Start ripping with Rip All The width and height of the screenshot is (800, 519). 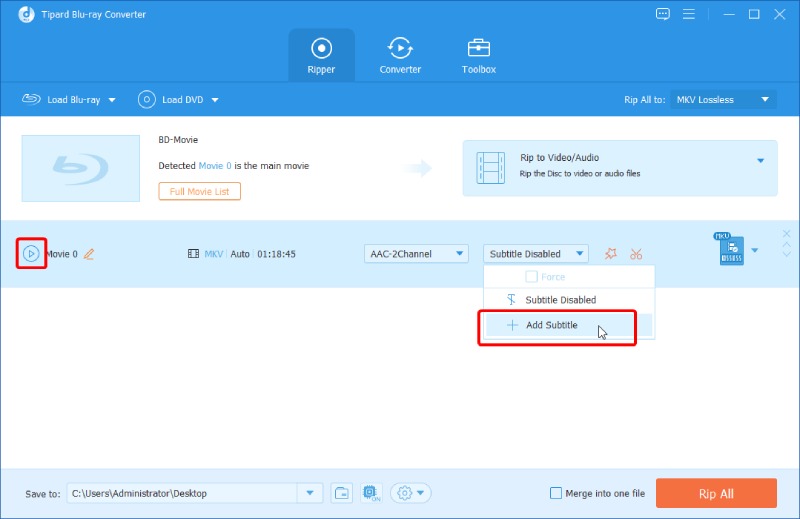click(x=716, y=493)
